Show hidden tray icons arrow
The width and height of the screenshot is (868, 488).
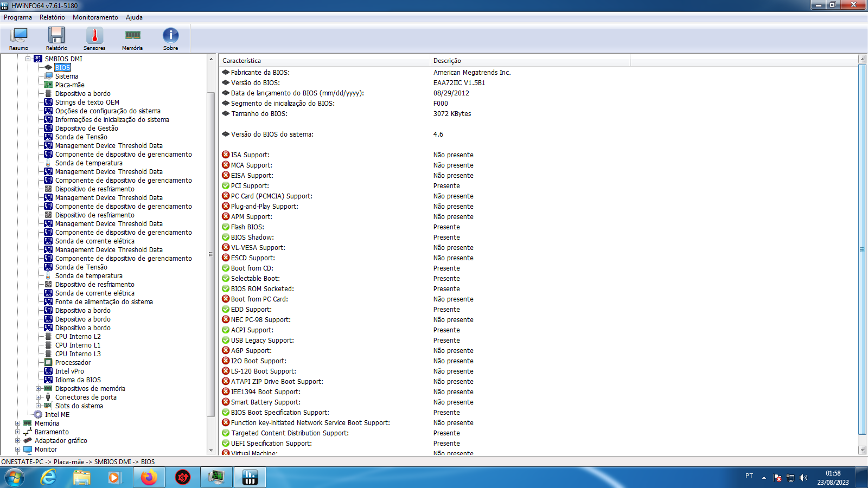point(764,478)
